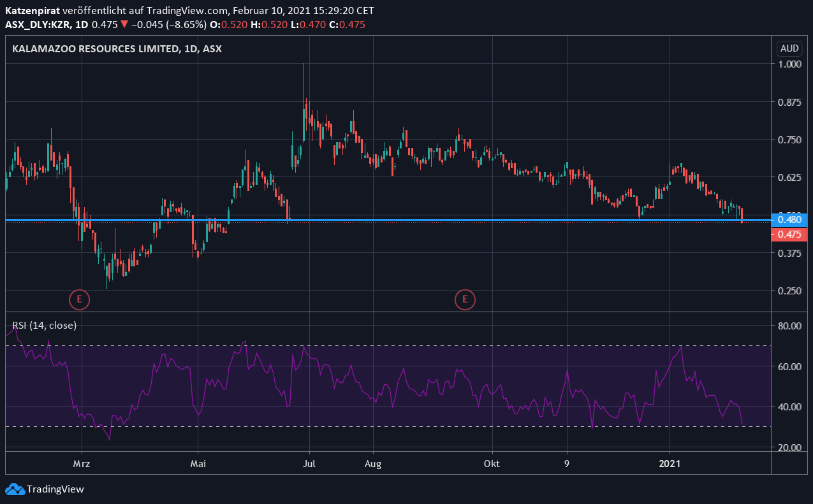This screenshot has height=504, width=813.
Task: Select the red 0.475 current price label
Action: coord(789,234)
